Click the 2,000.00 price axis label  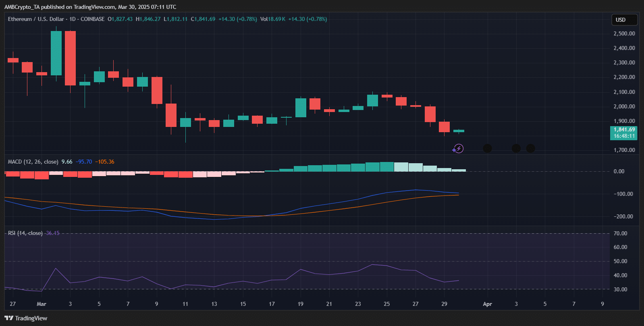point(624,106)
